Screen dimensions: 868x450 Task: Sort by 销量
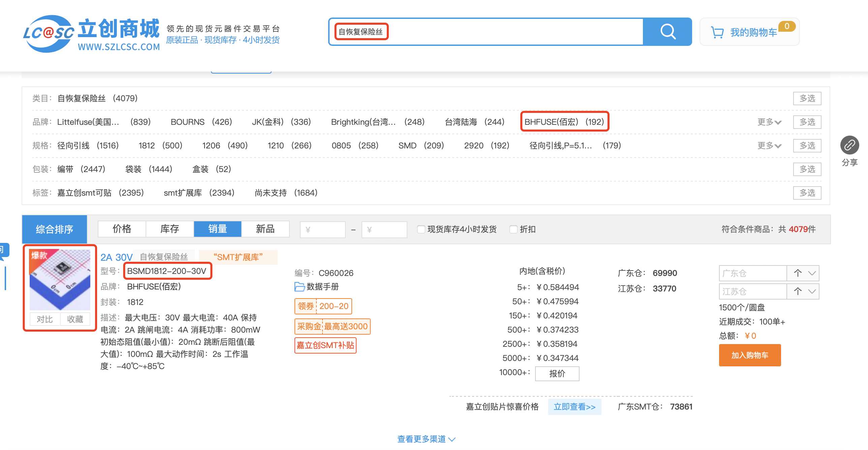218,229
